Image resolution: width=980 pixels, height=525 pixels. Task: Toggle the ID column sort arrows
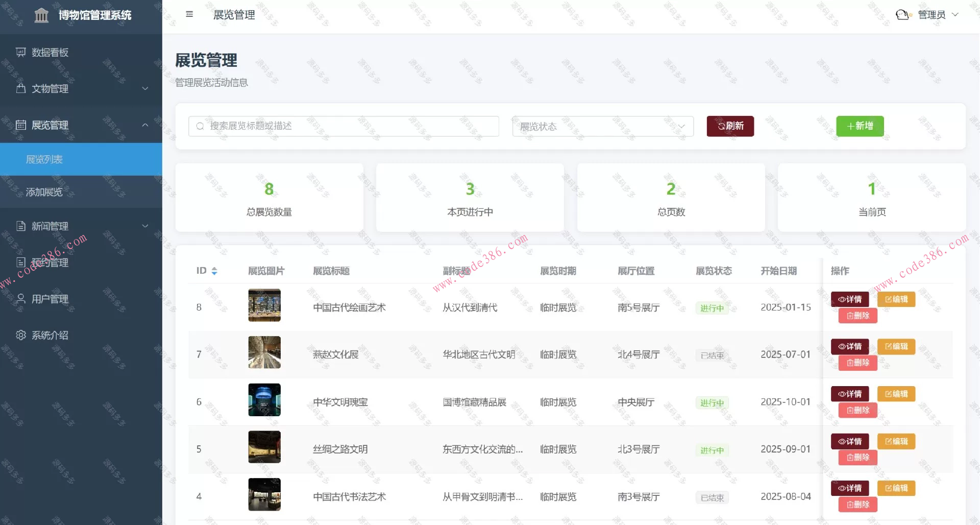click(x=214, y=271)
